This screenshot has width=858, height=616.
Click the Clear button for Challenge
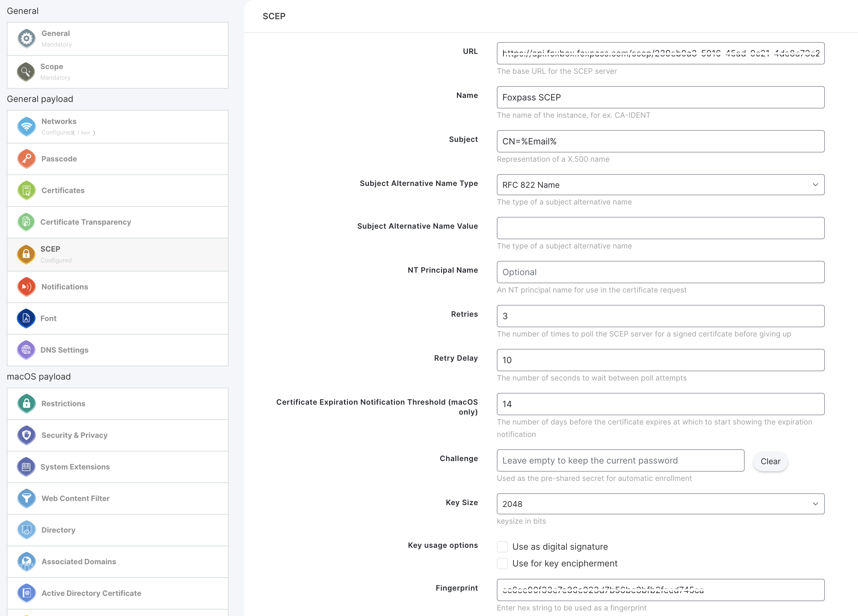[x=769, y=461]
